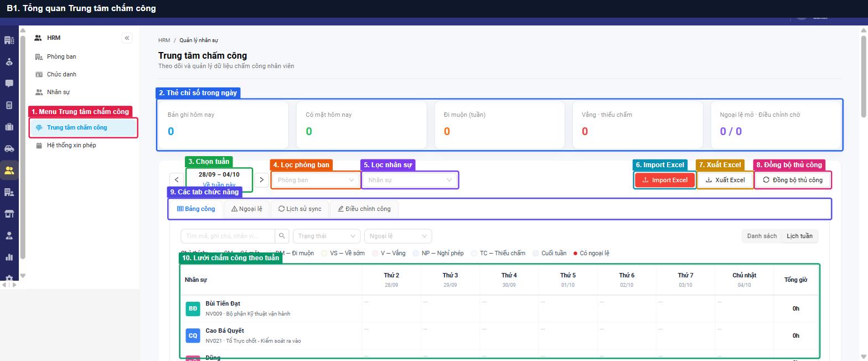Open the Phòng ban filter dropdown

(316, 180)
